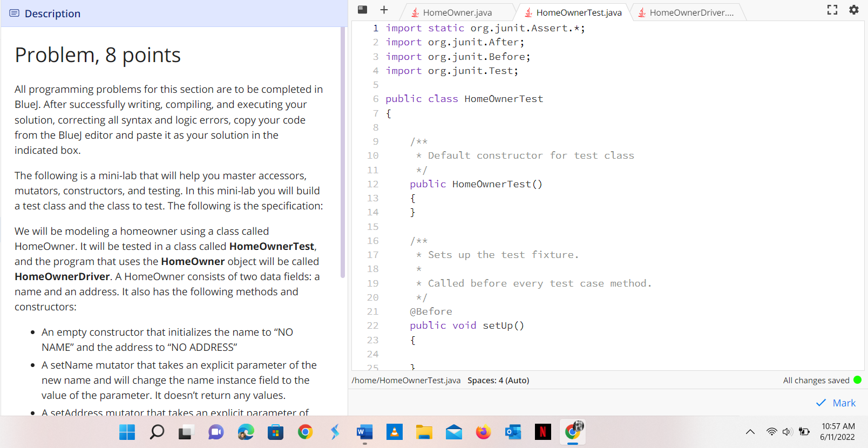Viewport: 868px width, 448px height.
Task: Click line number 15 in the gutter
Action: 373,227
